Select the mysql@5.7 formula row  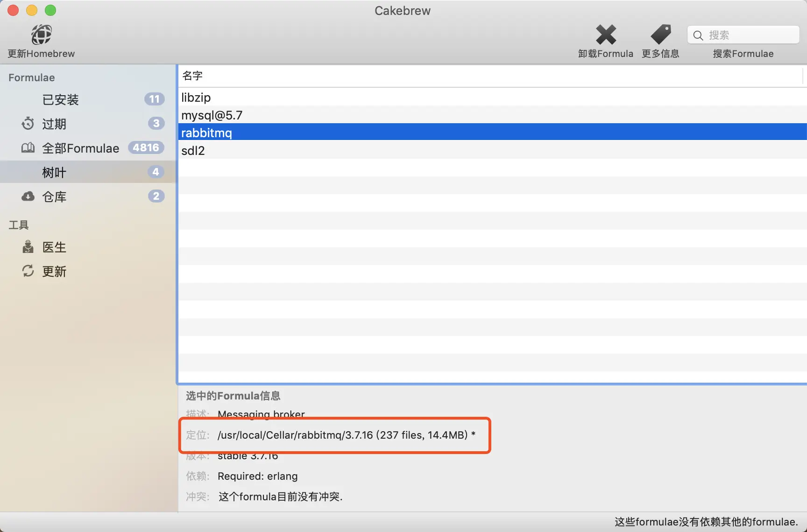[493, 115]
